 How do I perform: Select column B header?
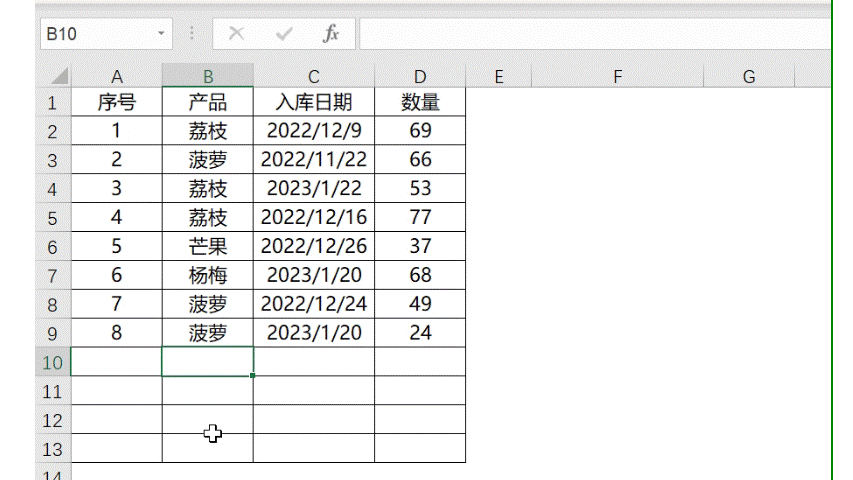coord(208,77)
